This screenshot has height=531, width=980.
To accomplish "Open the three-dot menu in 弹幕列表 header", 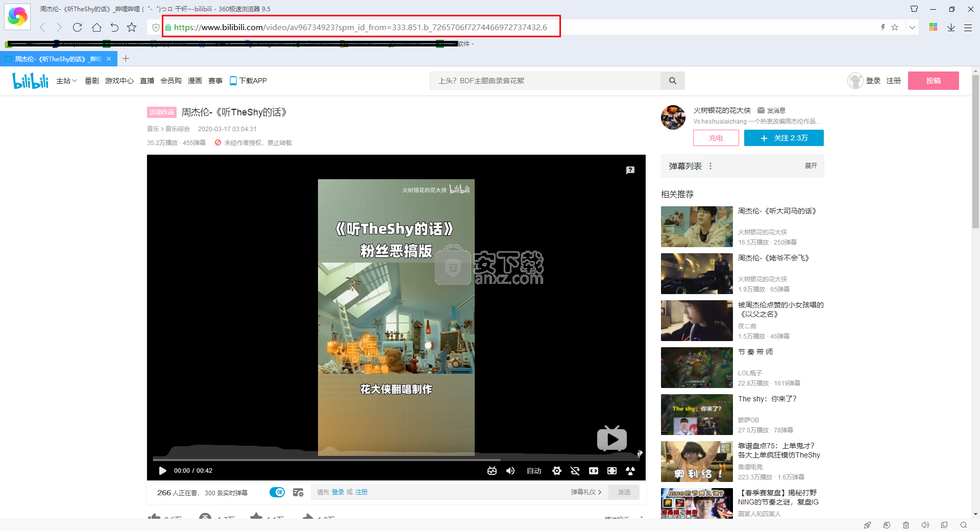I will tap(710, 166).
